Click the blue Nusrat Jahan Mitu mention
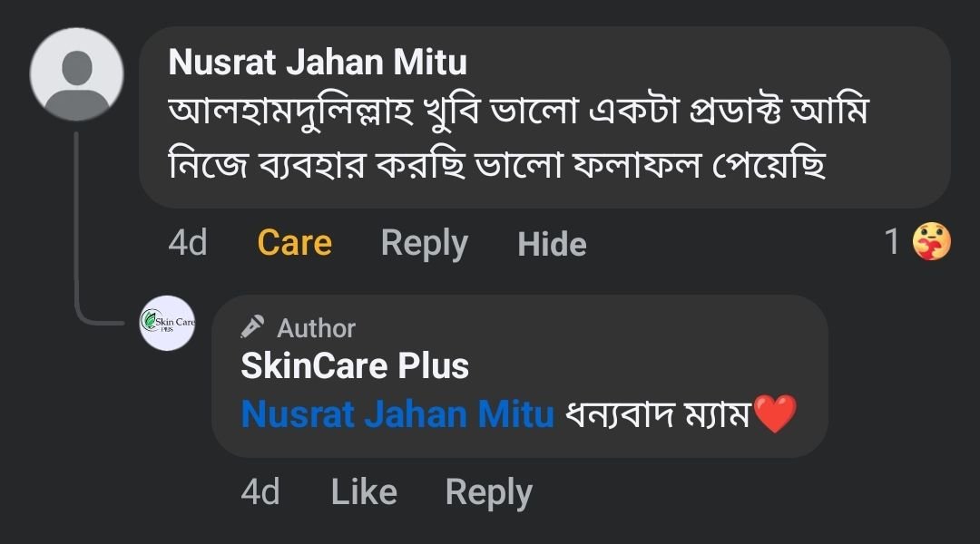 tap(397, 414)
